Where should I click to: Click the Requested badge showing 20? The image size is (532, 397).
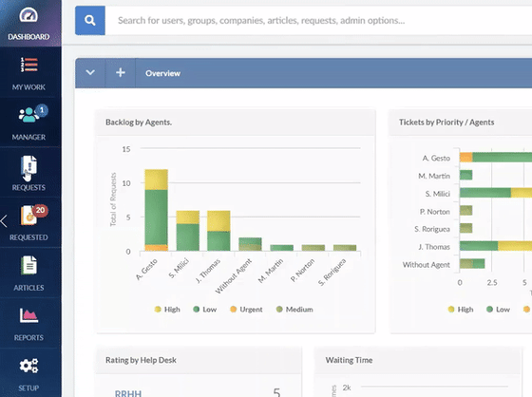(40, 211)
